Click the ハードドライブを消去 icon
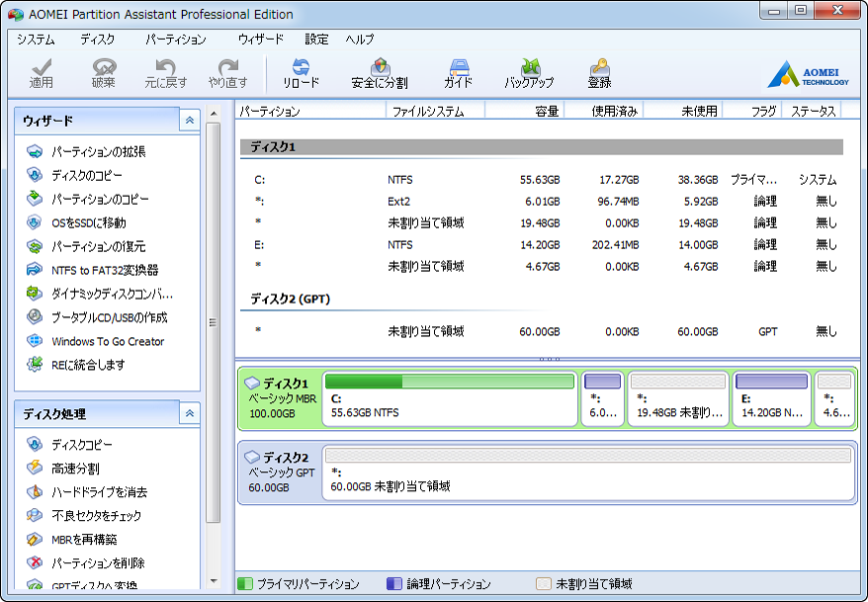 (35, 492)
